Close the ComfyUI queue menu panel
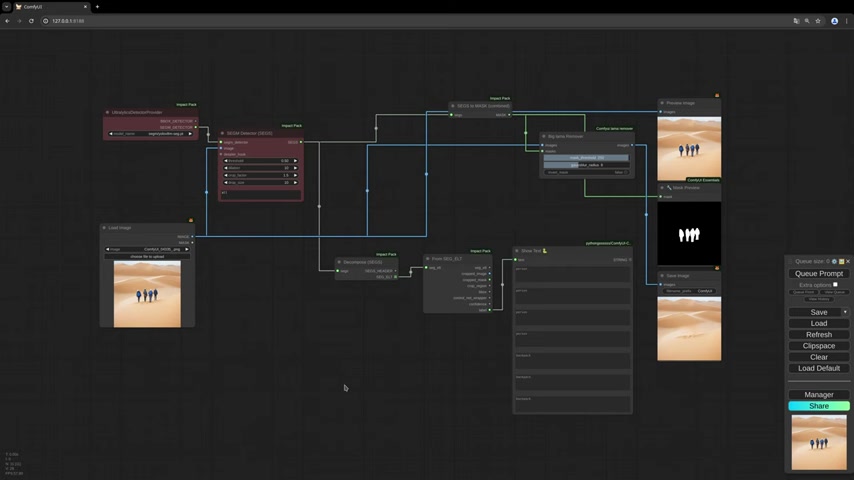This screenshot has height=480, width=854. [x=848, y=261]
